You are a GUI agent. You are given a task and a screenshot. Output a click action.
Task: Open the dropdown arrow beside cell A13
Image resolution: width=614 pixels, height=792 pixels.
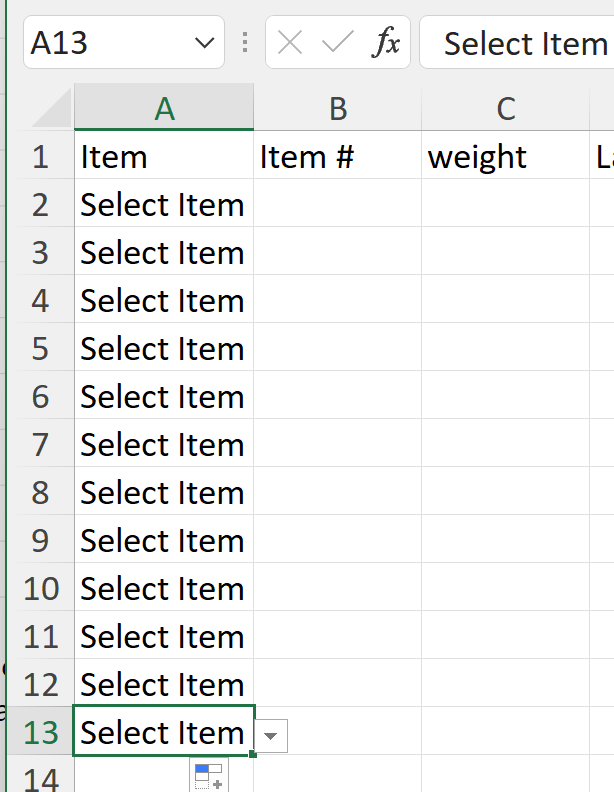273,735
